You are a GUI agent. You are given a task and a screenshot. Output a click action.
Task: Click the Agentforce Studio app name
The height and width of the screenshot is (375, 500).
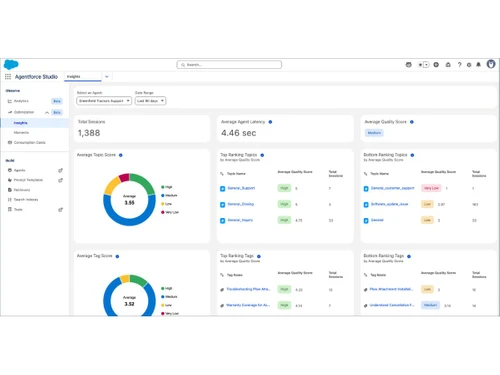click(x=36, y=77)
